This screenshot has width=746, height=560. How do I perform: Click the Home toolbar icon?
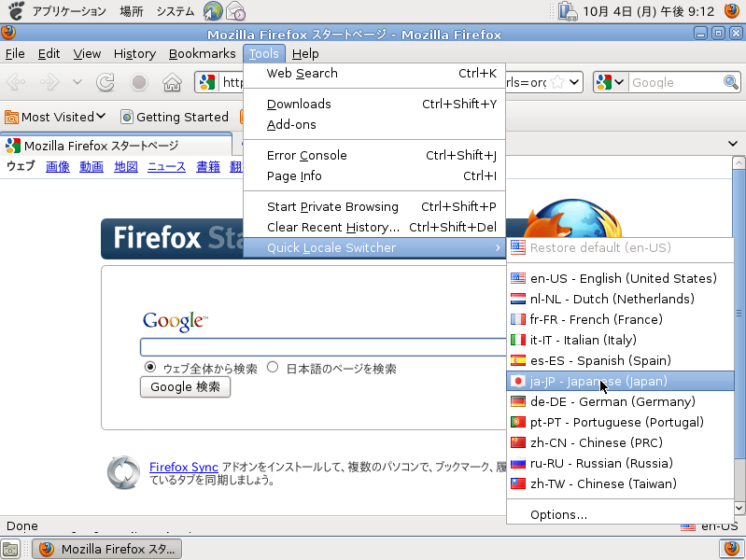[172, 83]
